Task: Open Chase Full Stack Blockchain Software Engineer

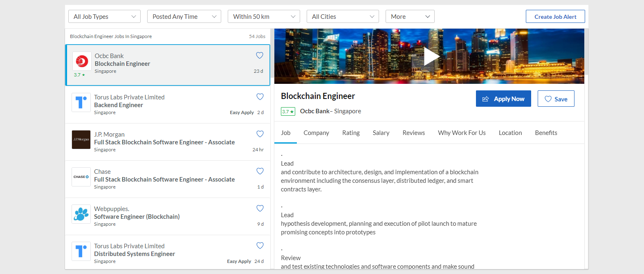Action: point(164,179)
